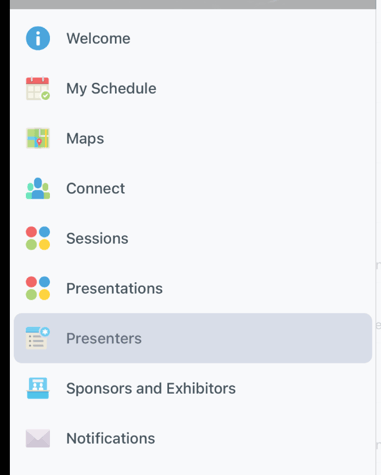Open the Maps section

(x=85, y=138)
